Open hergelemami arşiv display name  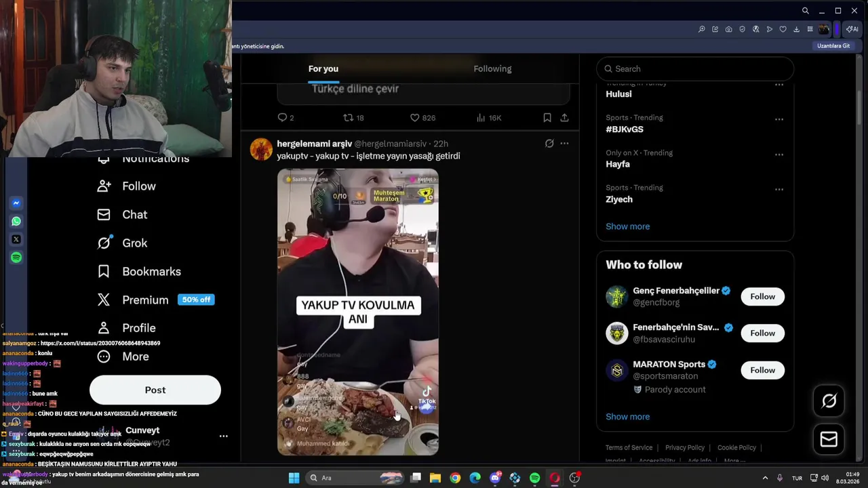pyautogui.click(x=314, y=144)
